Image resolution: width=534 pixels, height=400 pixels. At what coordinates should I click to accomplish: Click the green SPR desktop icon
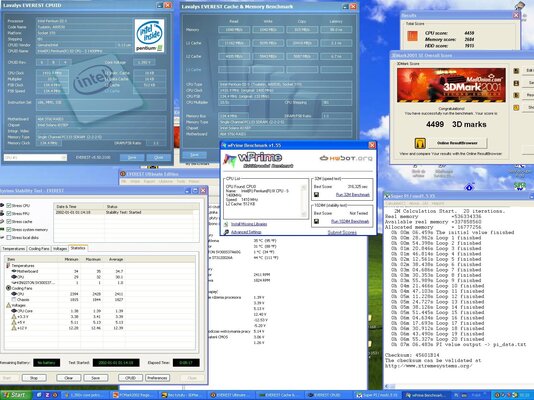point(520,187)
